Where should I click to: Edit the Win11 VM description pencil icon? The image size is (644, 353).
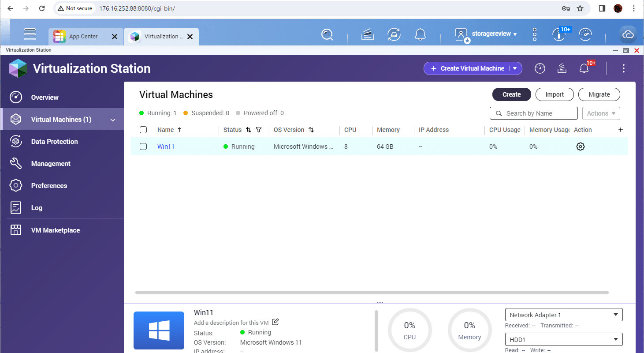click(275, 322)
